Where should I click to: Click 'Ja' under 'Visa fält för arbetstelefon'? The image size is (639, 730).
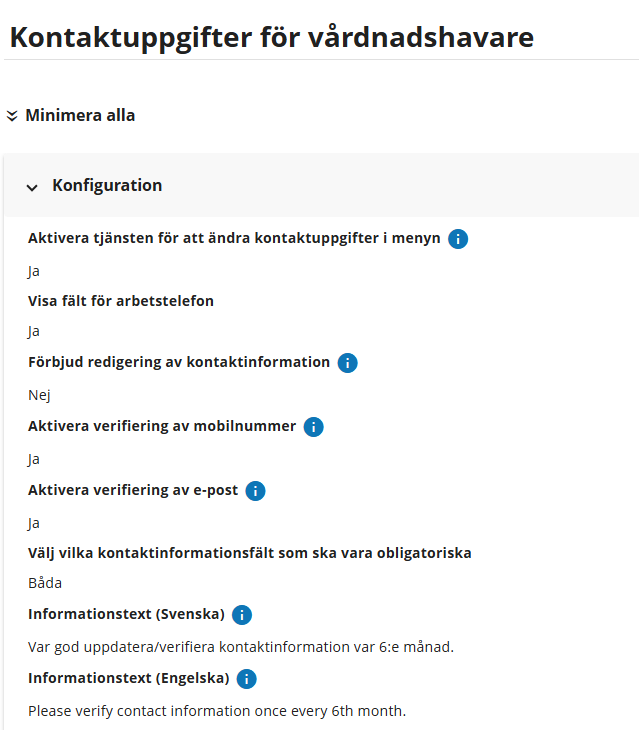coord(34,331)
